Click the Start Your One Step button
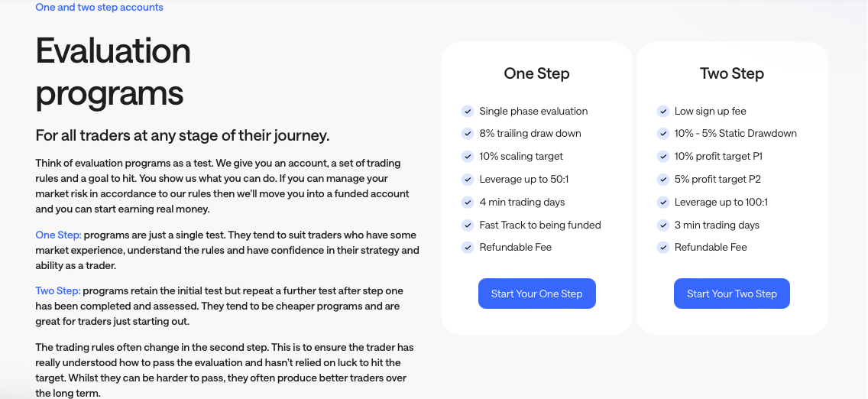 click(x=537, y=294)
